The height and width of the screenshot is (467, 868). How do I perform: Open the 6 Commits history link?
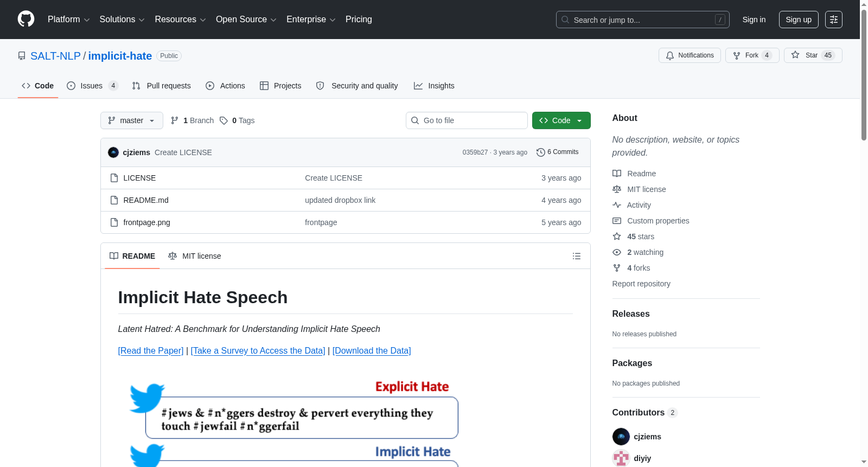tap(558, 152)
